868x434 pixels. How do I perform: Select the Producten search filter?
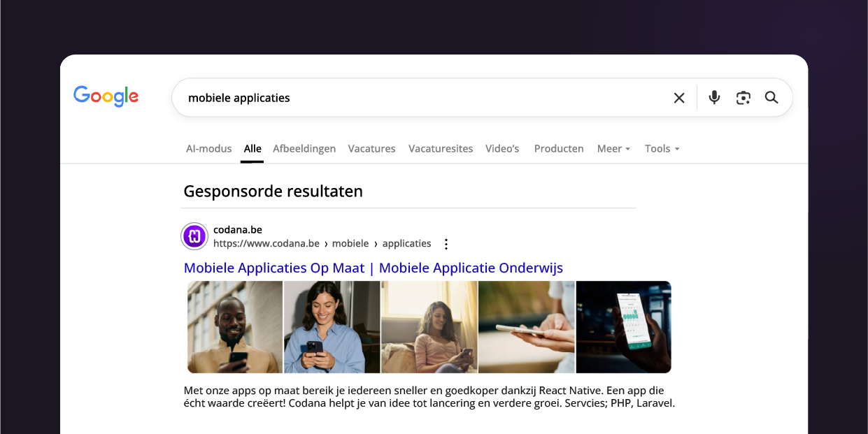558,148
